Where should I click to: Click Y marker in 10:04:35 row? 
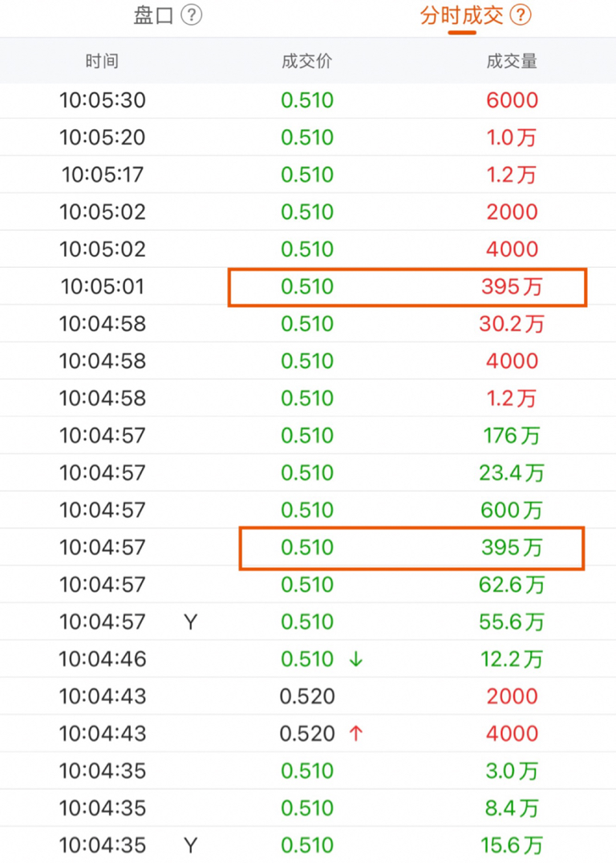[190, 845]
